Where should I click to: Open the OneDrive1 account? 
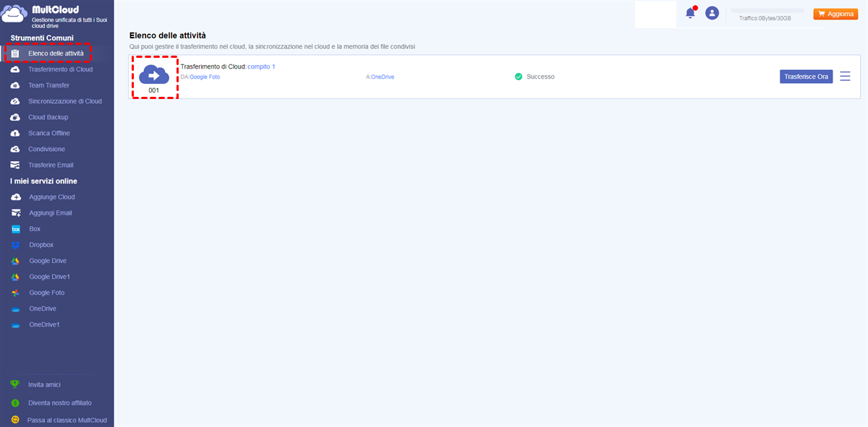[45, 325]
